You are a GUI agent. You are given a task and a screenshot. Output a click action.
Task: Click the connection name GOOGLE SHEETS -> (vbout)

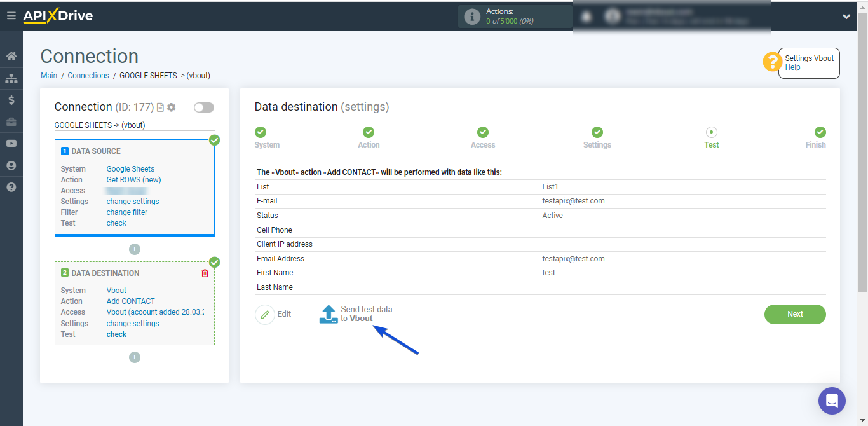click(x=100, y=125)
